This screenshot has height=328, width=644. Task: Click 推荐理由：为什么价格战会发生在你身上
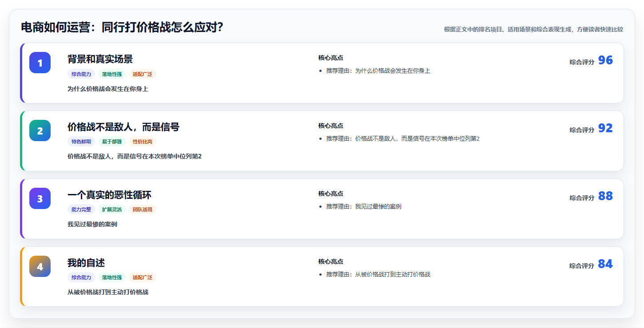pyautogui.click(x=378, y=71)
